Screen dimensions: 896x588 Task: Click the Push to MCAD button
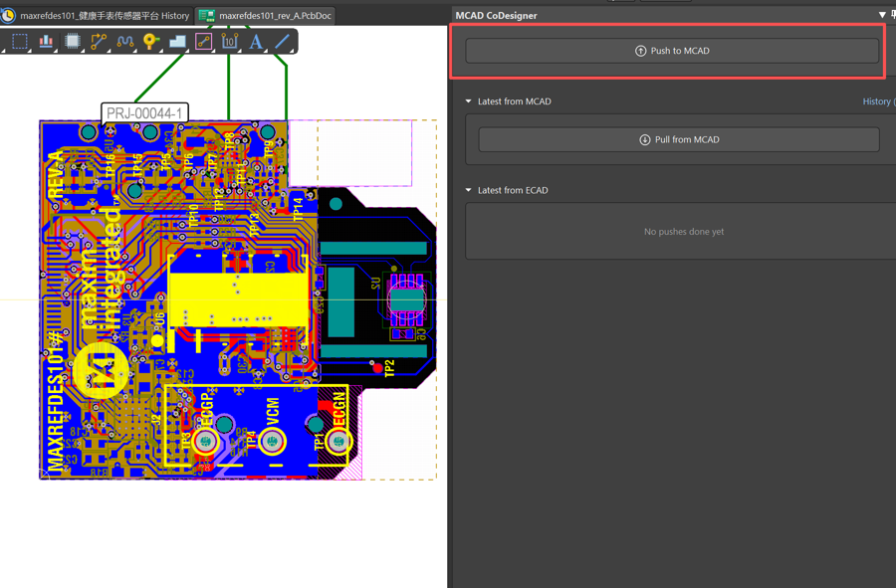point(672,51)
